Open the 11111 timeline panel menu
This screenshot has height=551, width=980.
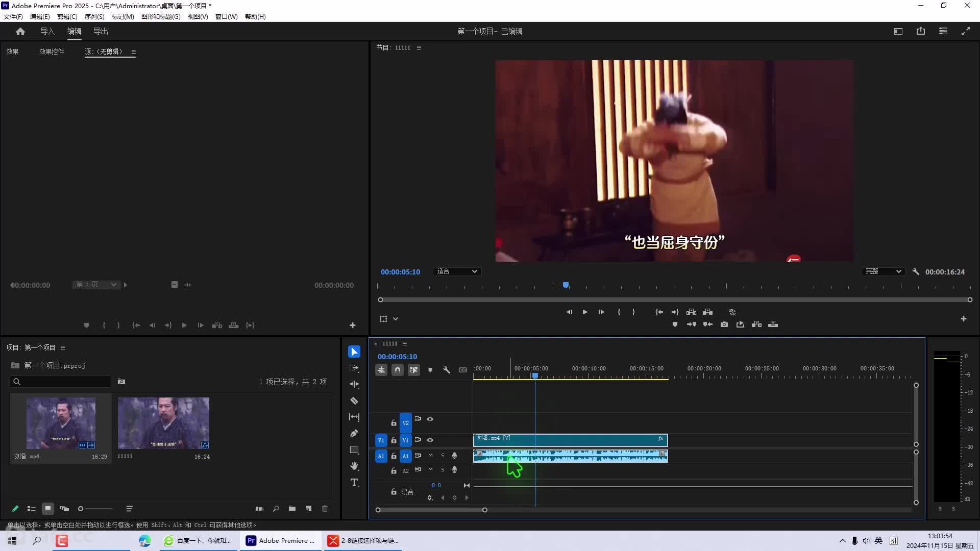(x=405, y=343)
